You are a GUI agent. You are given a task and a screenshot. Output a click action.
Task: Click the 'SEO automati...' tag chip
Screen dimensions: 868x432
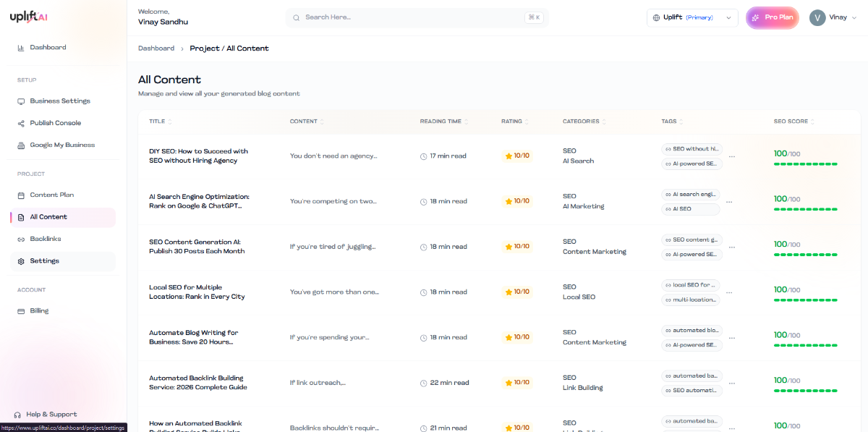tap(692, 391)
